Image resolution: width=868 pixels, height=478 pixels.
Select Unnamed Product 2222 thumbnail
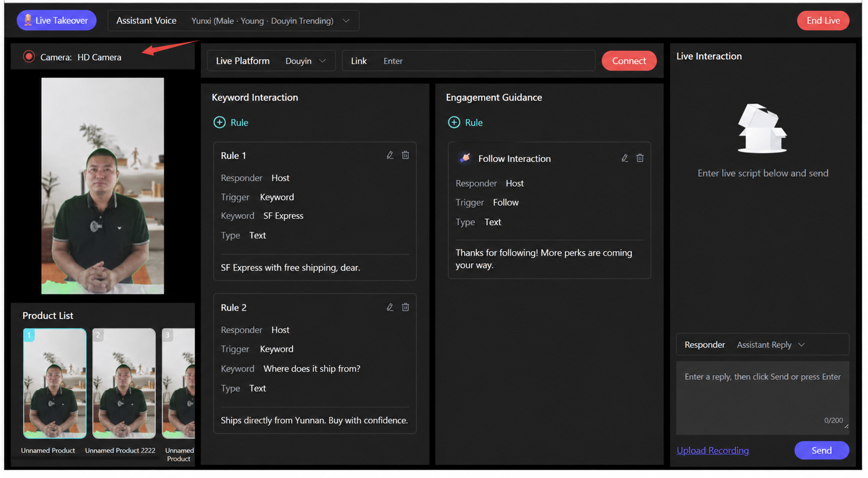[x=124, y=384]
